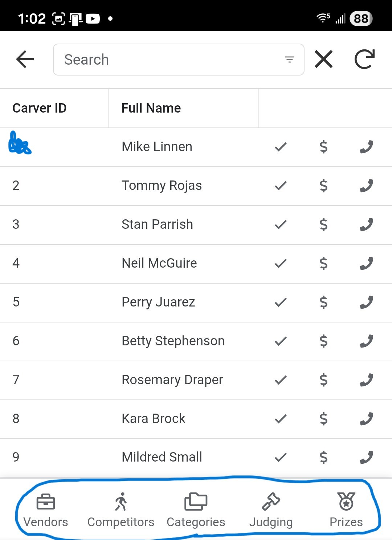Switch to the Vendors tab
Viewport: 392px width, 540px height.
pyautogui.click(x=46, y=510)
